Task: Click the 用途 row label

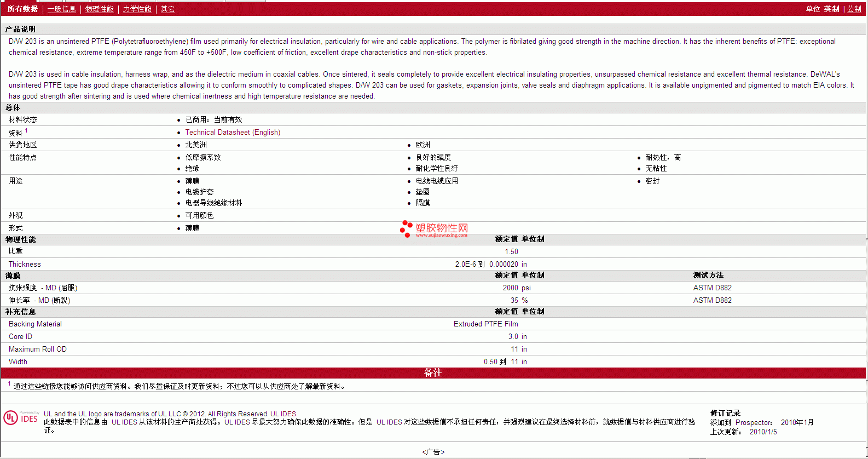Action: 16,181
